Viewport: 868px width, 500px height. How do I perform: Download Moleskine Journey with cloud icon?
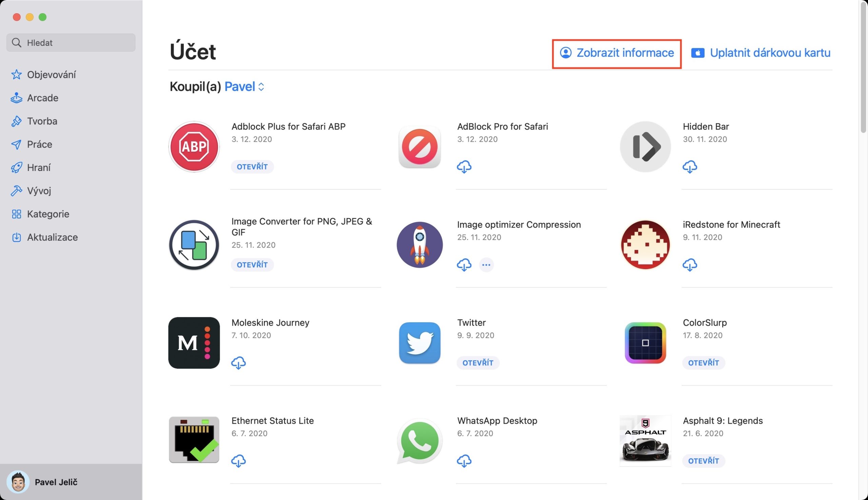pos(238,363)
